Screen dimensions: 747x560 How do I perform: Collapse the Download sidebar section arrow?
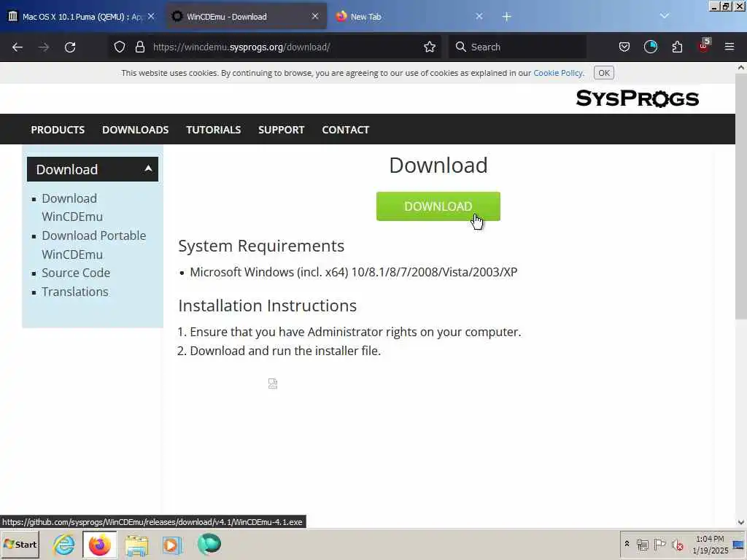pos(148,168)
